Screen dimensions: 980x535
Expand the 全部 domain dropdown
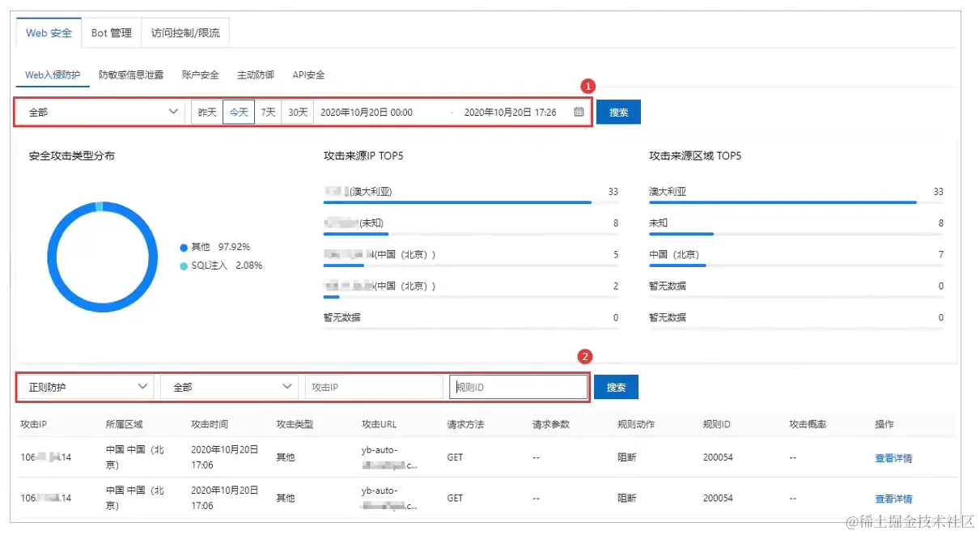[x=100, y=112]
